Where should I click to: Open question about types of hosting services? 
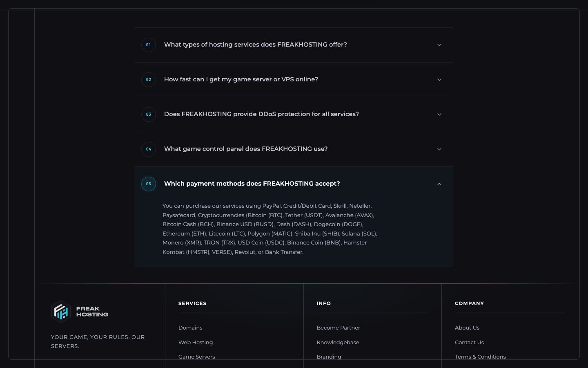256,45
